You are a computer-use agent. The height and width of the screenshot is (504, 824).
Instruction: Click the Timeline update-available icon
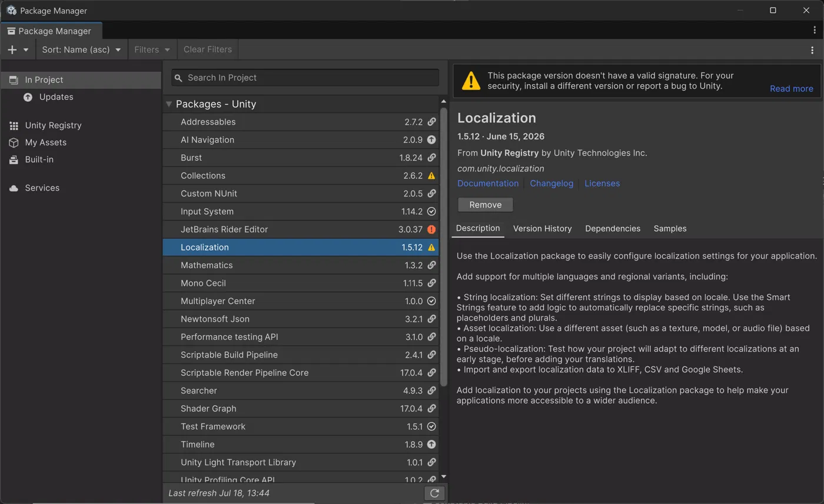pyautogui.click(x=431, y=445)
